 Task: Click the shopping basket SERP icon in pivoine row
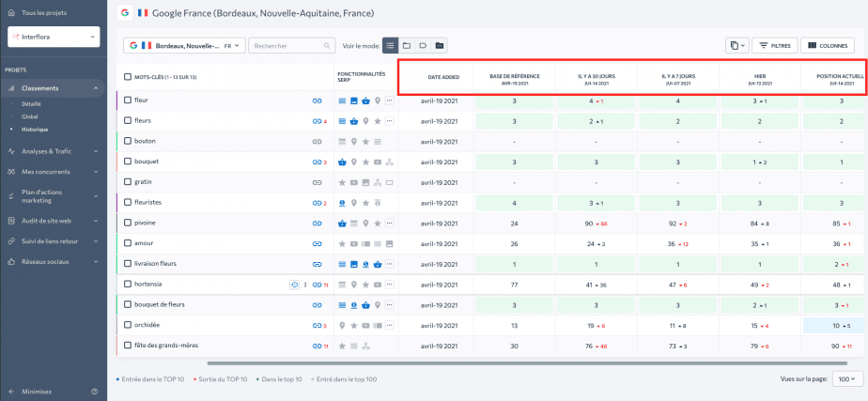(343, 224)
